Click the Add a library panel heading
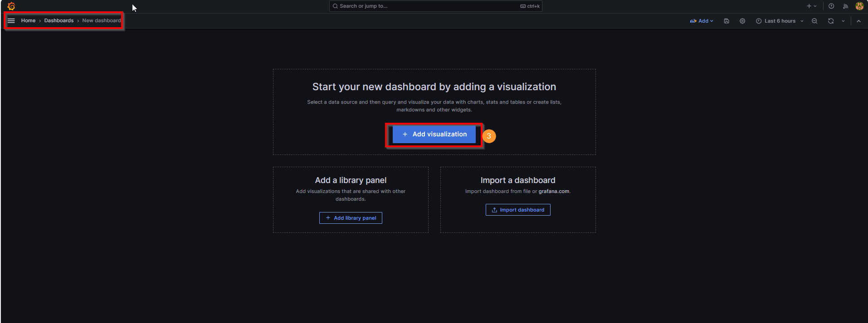The height and width of the screenshot is (323, 868). tap(351, 180)
